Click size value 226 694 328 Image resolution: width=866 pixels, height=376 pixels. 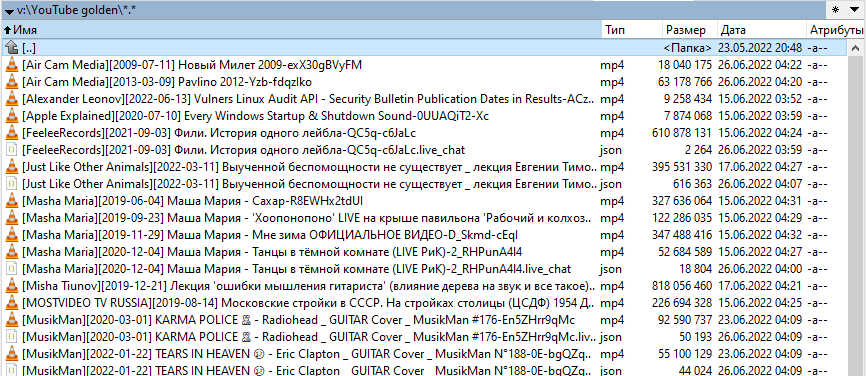click(x=682, y=303)
